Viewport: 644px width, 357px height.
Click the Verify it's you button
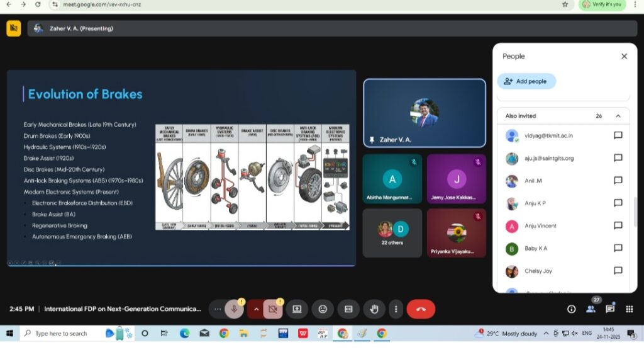click(x=602, y=4)
